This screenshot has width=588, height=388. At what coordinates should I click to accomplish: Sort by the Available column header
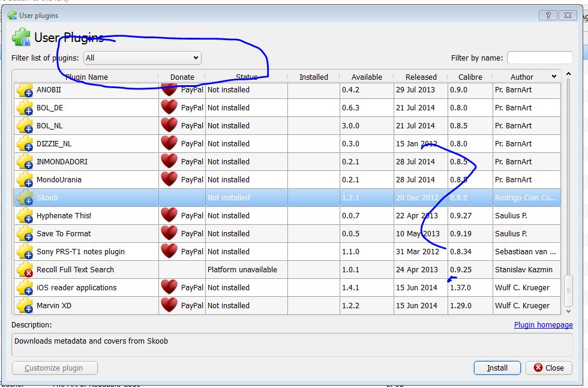[367, 77]
